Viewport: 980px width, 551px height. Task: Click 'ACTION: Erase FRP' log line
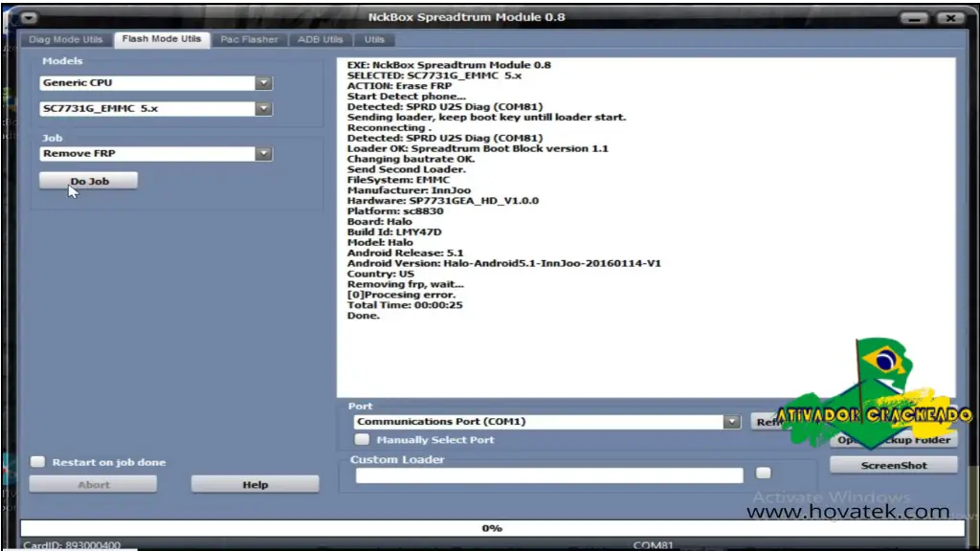[399, 85]
